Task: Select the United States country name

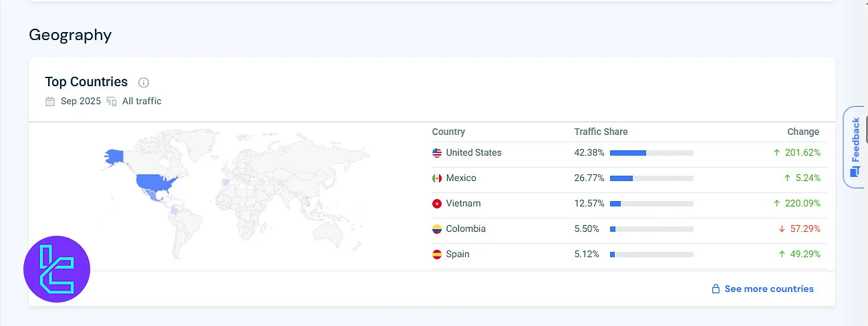Action: (x=474, y=153)
